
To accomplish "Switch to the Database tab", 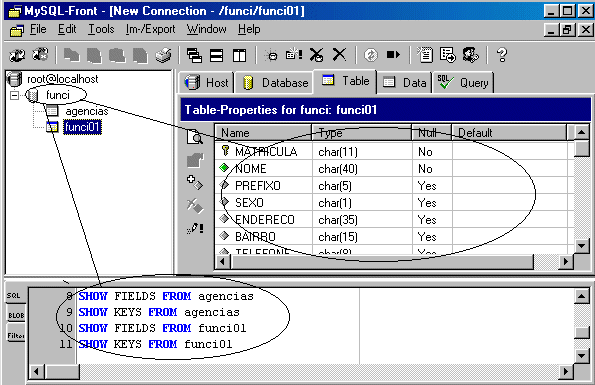I will [x=274, y=83].
